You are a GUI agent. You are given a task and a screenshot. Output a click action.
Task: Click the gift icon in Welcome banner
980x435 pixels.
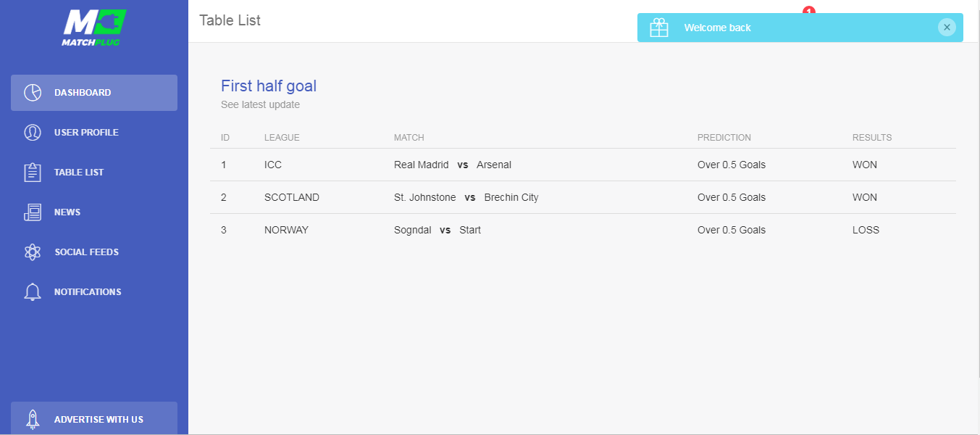pos(659,28)
